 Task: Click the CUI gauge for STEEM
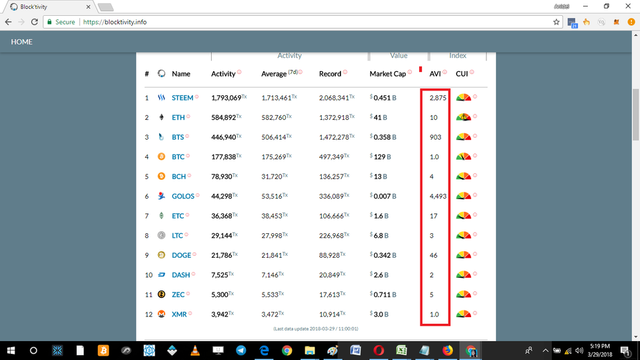[x=463, y=98]
